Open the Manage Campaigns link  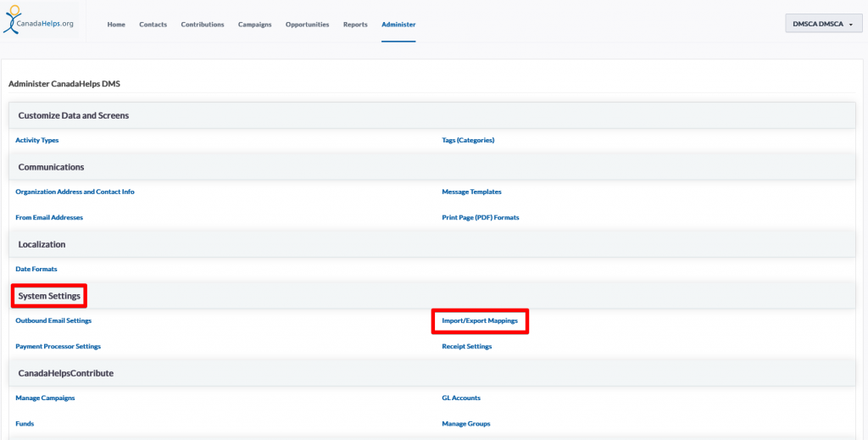[x=45, y=398]
